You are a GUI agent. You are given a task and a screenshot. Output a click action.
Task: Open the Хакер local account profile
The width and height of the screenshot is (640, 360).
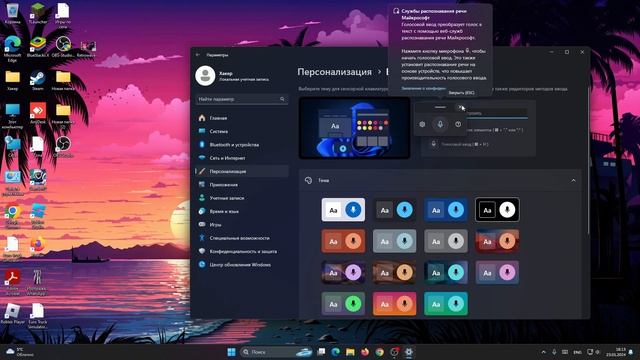(x=233, y=76)
